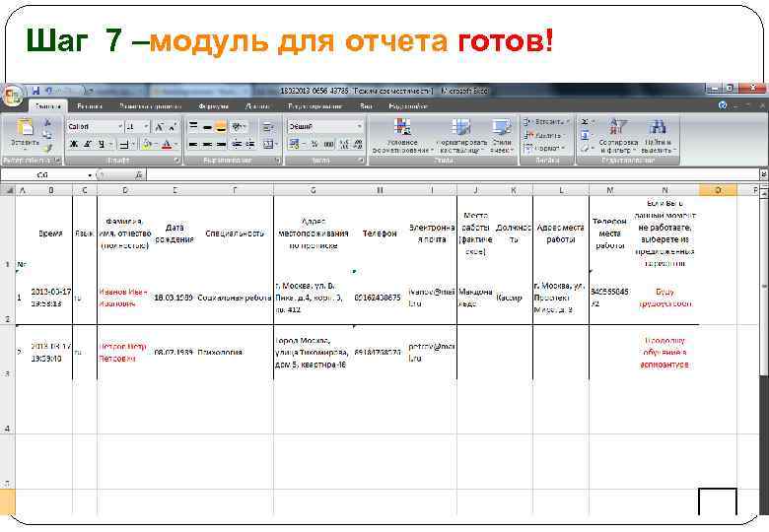Click the increase indent icon

[250, 144]
